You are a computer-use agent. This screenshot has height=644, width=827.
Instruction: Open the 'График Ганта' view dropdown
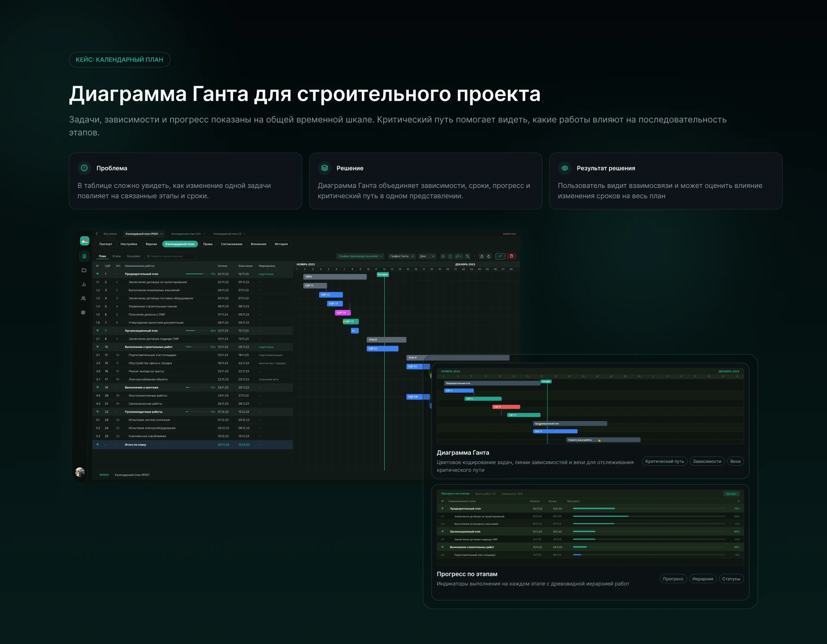[401, 256]
